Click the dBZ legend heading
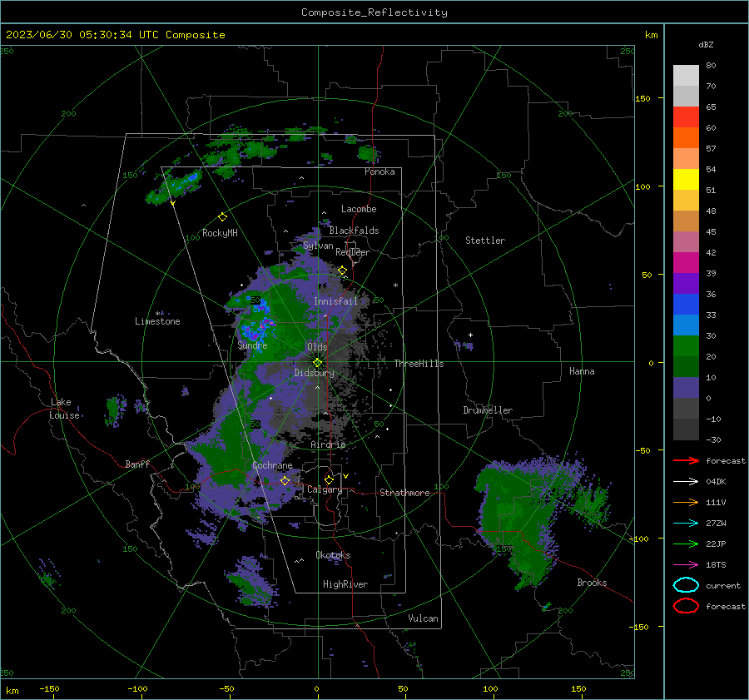The image size is (749, 700). click(x=706, y=44)
